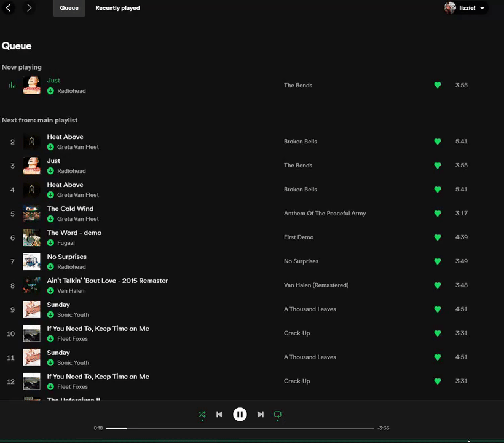504x443 pixels.
Task: Unlike track 12 If You Need To
Action: [x=438, y=381]
